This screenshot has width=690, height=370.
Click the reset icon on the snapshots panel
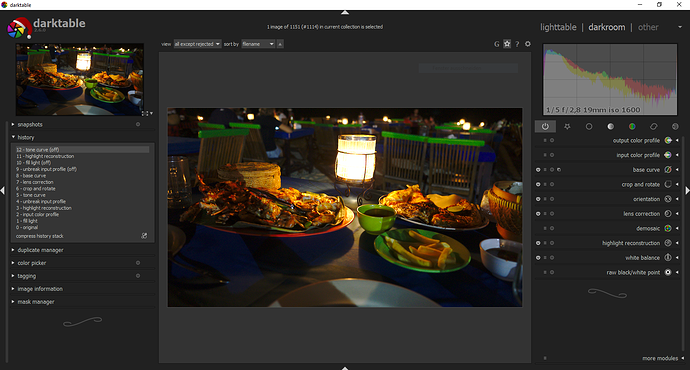pyautogui.click(x=138, y=125)
